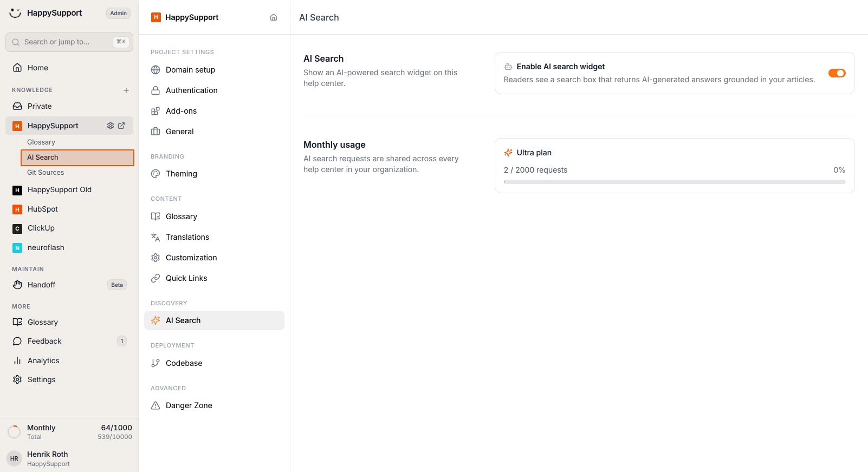Open Domain setup settings
This screenshot has height=472, width=868.
coord(214,70)
